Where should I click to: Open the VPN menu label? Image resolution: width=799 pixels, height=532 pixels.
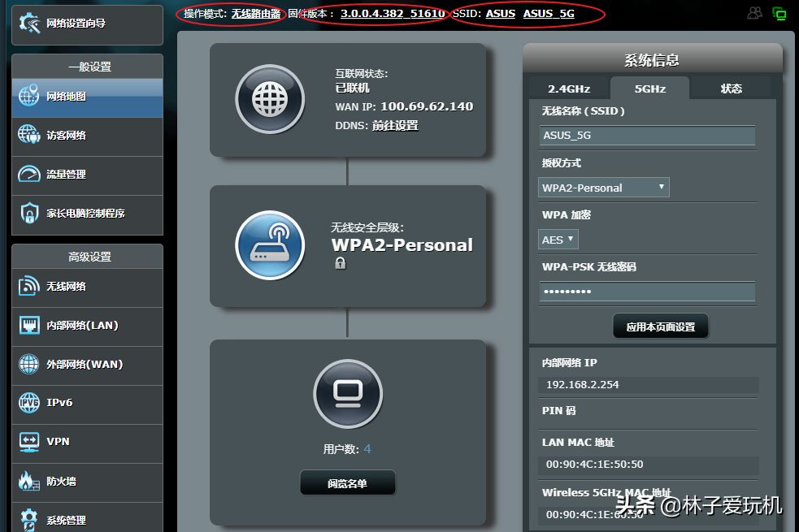[x=58, y=441]
